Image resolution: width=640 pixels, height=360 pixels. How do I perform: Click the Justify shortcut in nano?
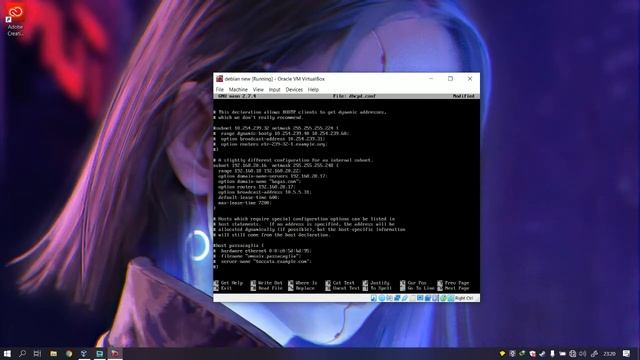click(x=376, y=283)
